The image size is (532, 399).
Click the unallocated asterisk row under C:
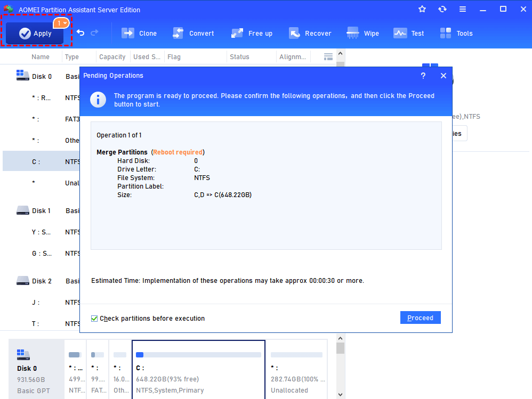(x=42, y=183)
